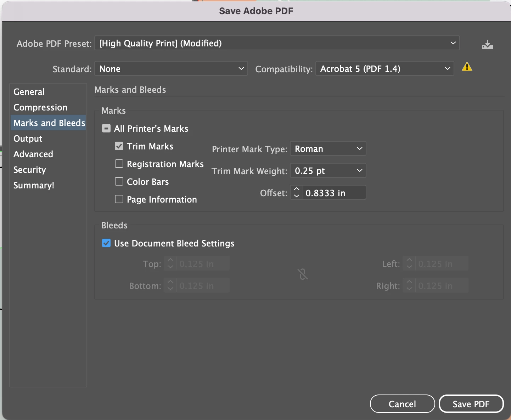
Task: Click the Left bleed stepper arrows
Action: tap(409, 264)
